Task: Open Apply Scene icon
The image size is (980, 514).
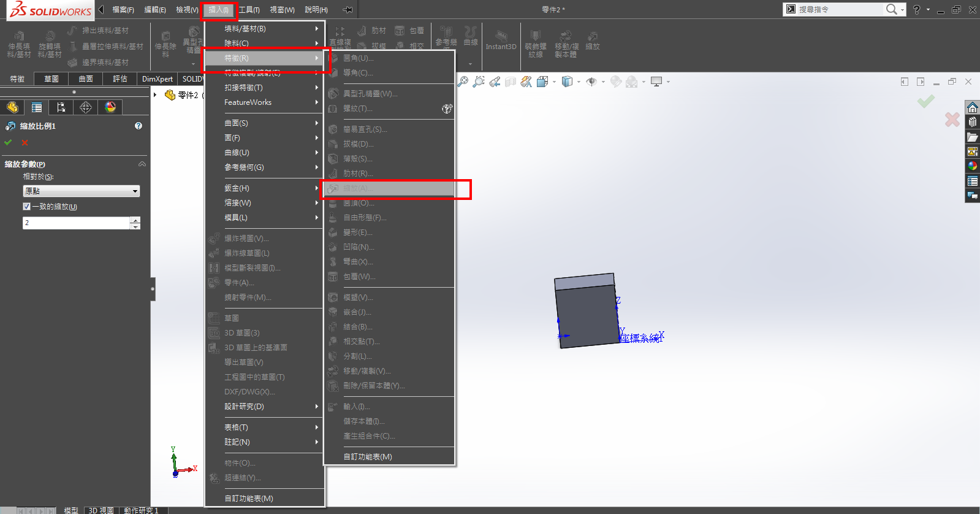Action: pyautogui.click(x=632, y=82)
